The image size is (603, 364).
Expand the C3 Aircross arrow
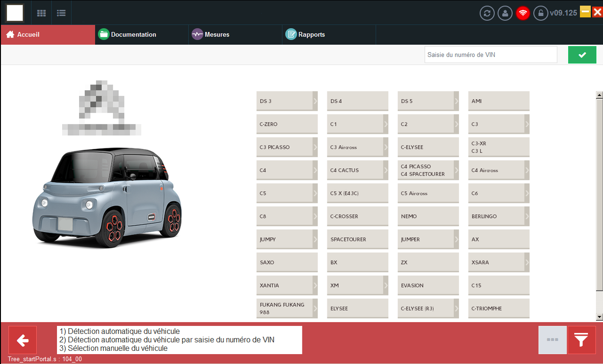pyautogui.click(x=386, y=147)
